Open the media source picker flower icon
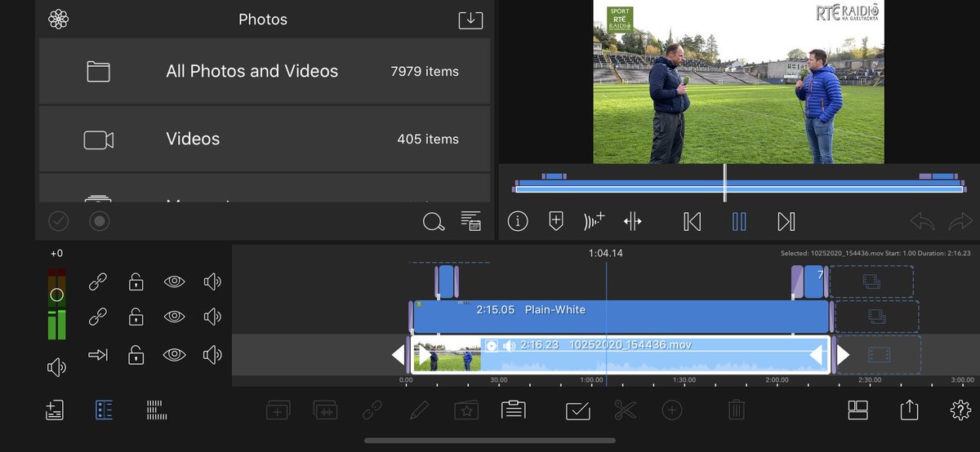980x452 pixels. [59, 20]
